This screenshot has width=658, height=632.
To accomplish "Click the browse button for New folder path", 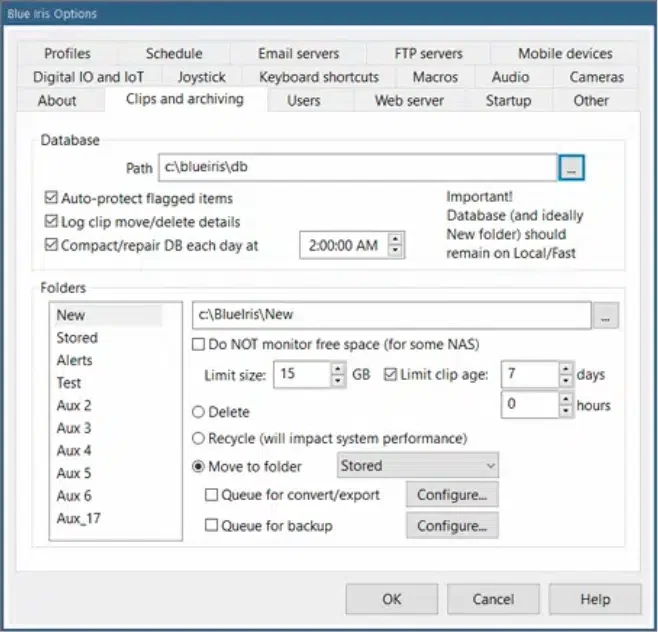I will [606, 316].
